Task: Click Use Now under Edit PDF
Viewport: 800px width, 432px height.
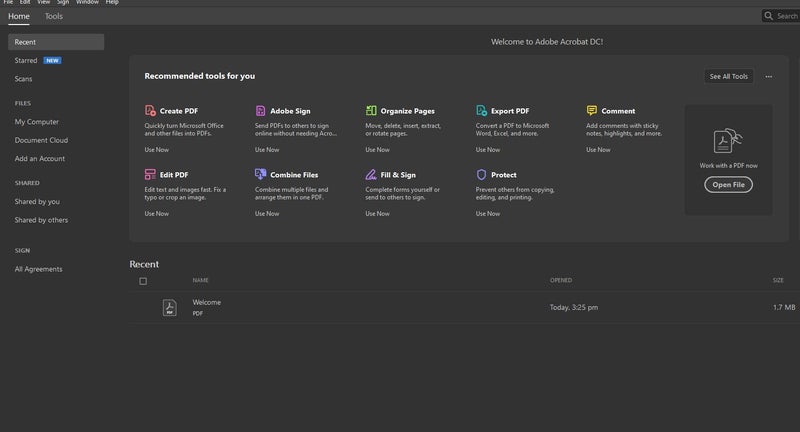Action: click(x=156, y=214)
